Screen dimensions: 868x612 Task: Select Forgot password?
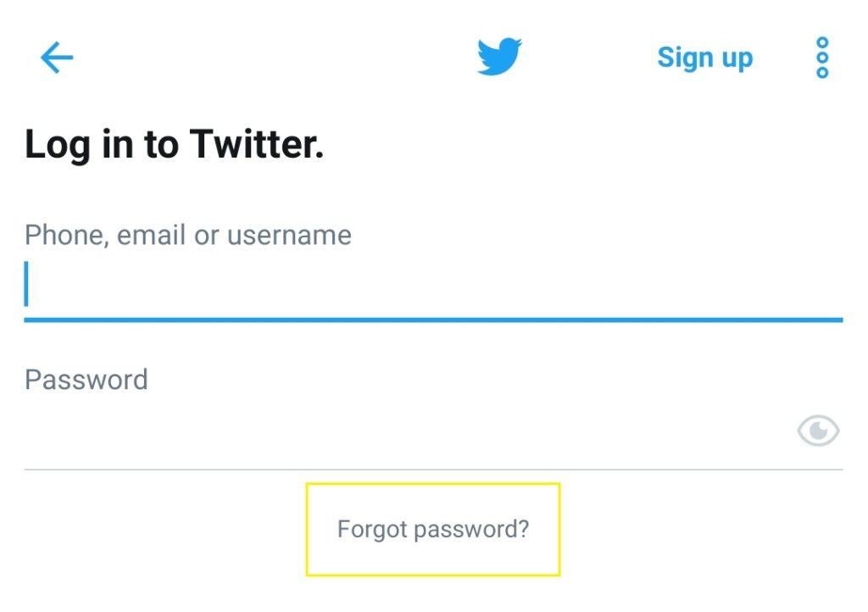pos(433,528)
